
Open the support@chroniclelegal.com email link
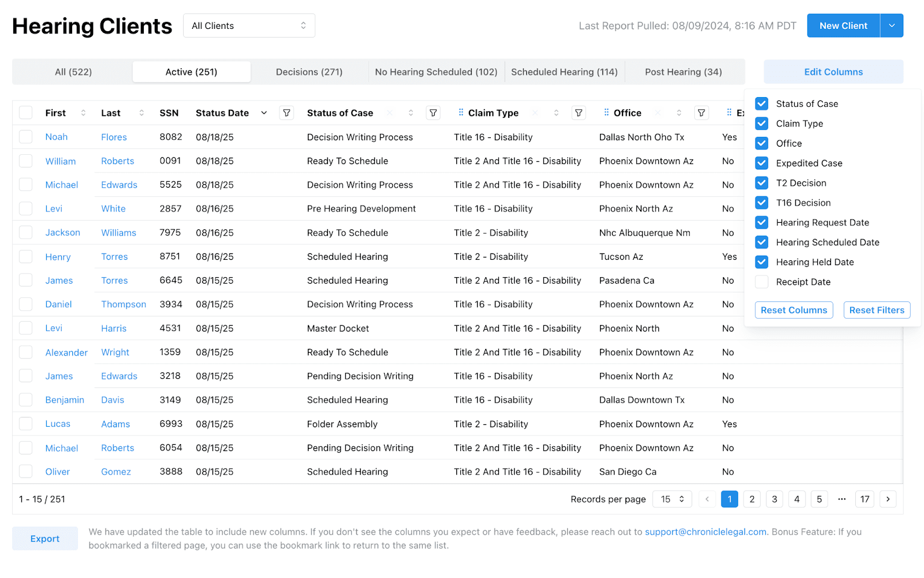click(x=705, y=532)
